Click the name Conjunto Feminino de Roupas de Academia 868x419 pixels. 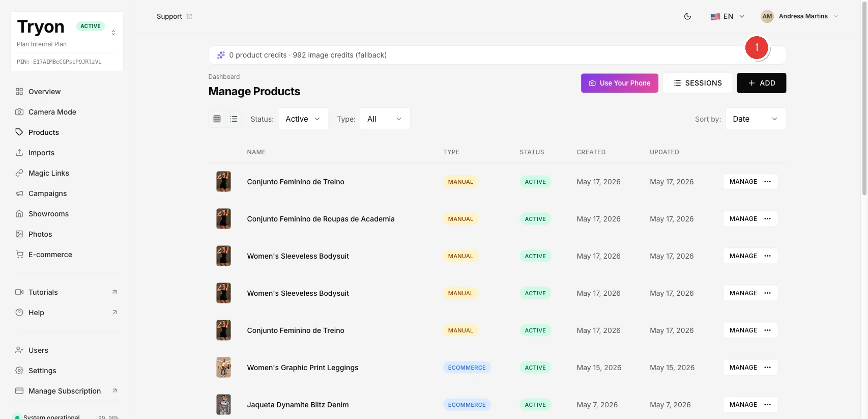[x=321, y=219]
